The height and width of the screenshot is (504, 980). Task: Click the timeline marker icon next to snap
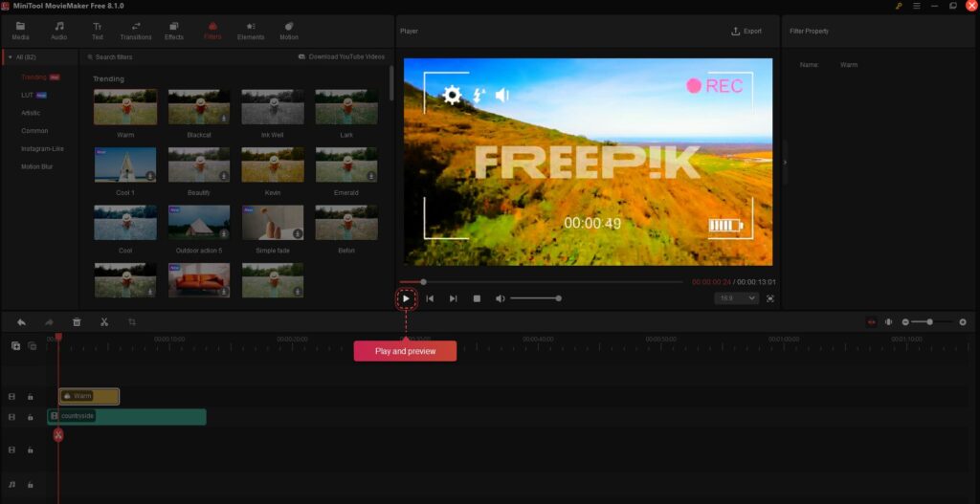[888, 322]
